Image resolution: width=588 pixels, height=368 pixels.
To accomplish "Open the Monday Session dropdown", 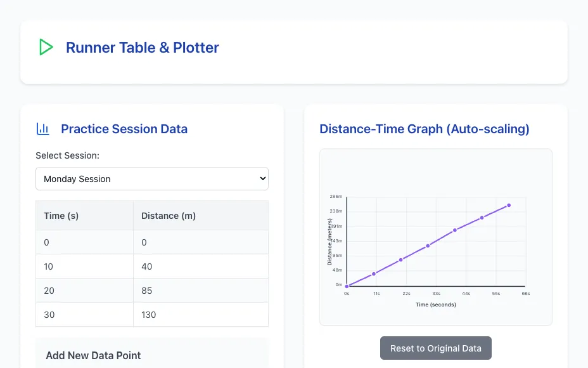I will pyautogui.click(x=152, y=179).
